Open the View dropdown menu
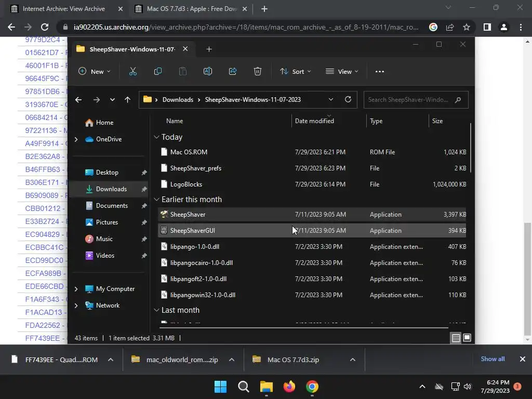532x399 pixels. pyautogui.click(x=342, y=71)
